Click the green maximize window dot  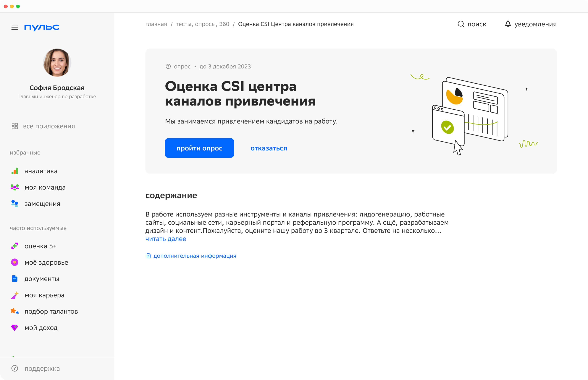pos(18,6)
